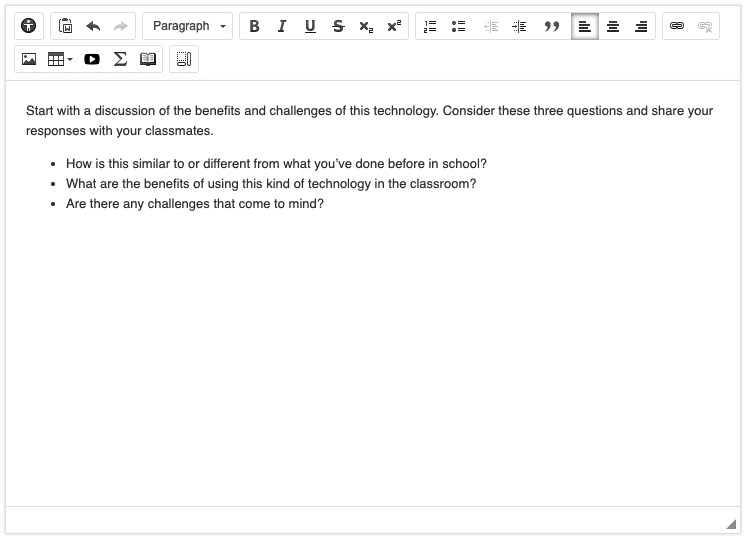Viewport: 744px width, 538px height.
Task: Align text left
Action: point(585,26)
